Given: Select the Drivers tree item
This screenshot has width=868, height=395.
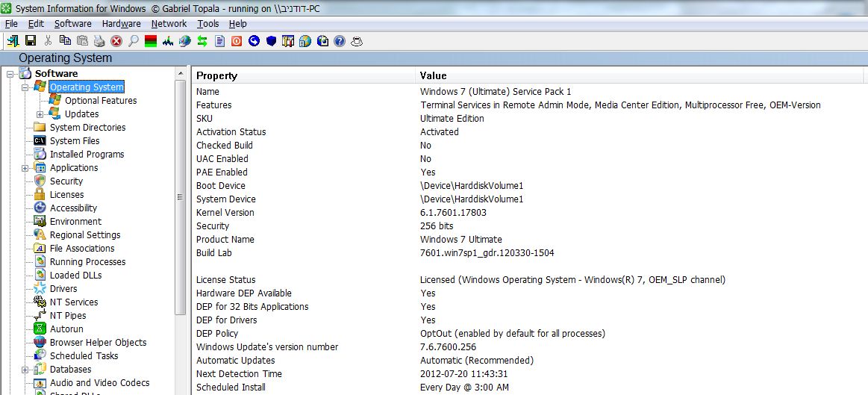Looking at the screenshot, I should point(63,289).
